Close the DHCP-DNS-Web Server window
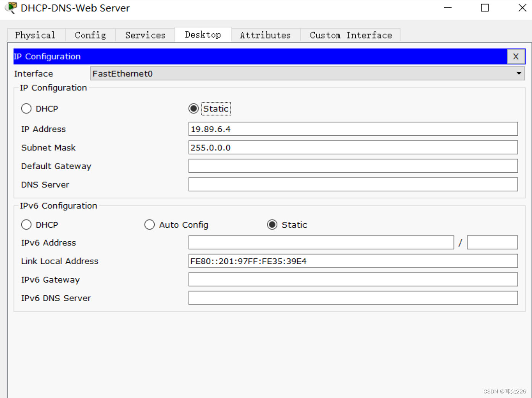This screenshot has width=532, height=398. pyautogui.click(x=522, y=8)
